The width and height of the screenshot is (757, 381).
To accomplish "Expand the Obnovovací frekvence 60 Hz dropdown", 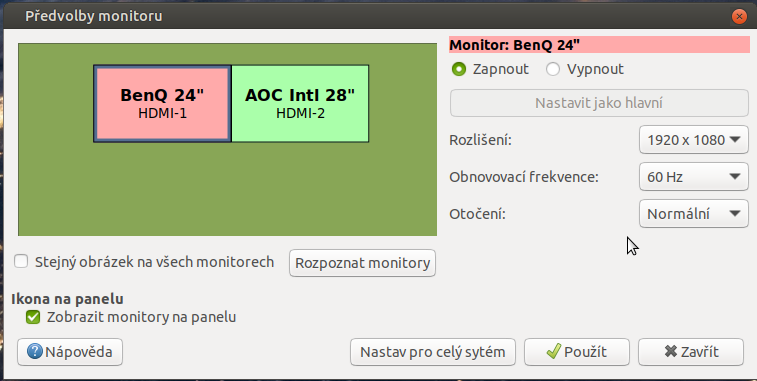I will (694, 177).
